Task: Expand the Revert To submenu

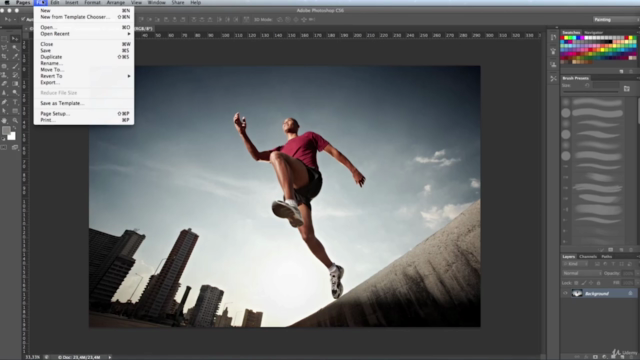Action: point(85,76)
